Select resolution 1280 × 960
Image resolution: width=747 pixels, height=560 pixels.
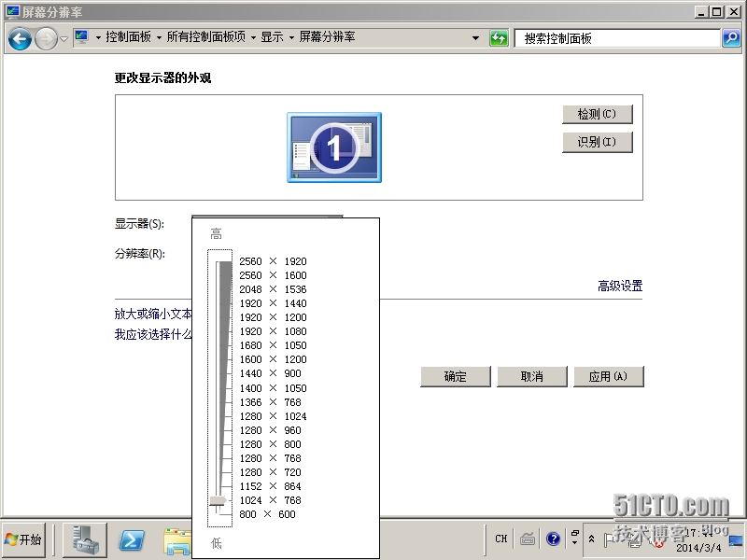(x=270, y=430)
